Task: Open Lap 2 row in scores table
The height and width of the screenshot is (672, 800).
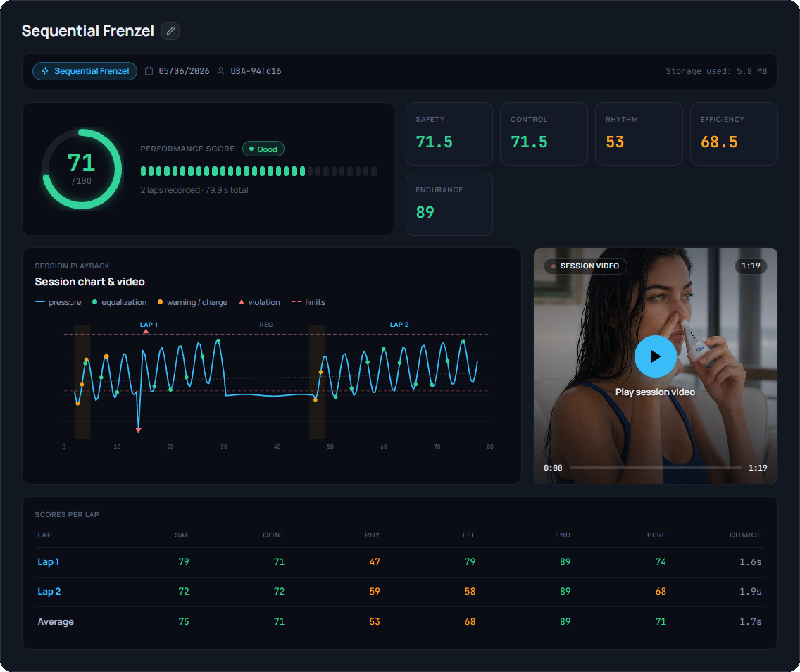Action: click(399, 592)
